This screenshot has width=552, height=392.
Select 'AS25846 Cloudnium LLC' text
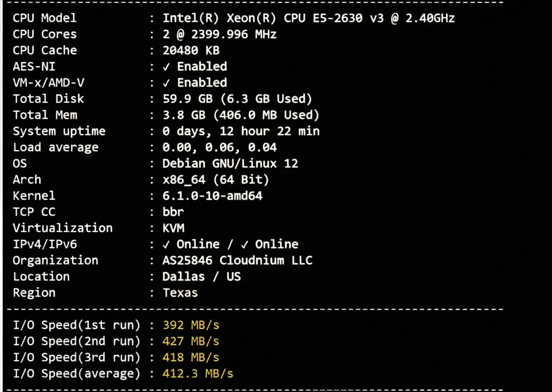[x=237, y=260]
